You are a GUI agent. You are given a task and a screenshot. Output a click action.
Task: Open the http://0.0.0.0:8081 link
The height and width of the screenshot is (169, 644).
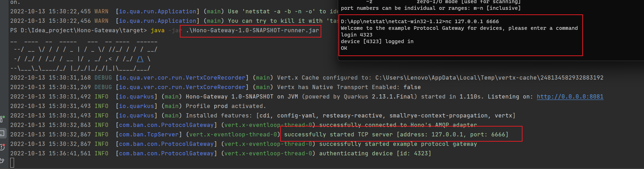coord(570,97)
